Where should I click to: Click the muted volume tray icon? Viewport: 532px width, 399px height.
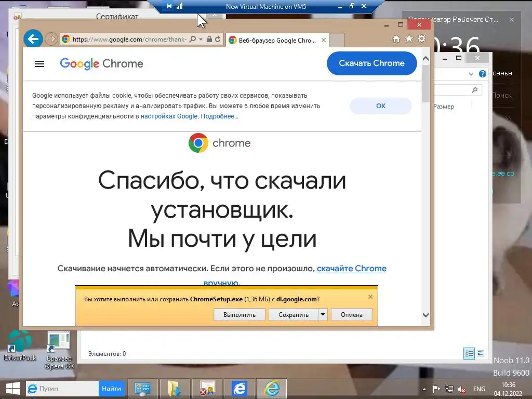pos(462,389)
